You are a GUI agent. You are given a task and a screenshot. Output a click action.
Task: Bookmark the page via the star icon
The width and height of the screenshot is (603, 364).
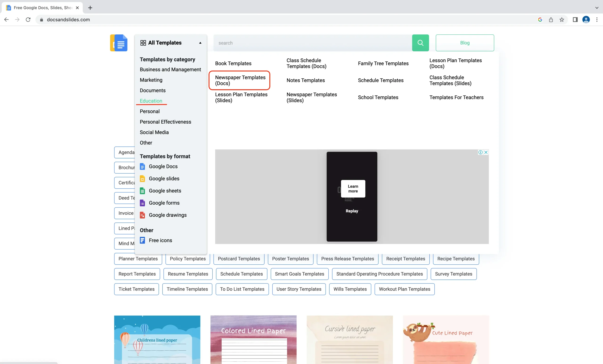[562, 20]
